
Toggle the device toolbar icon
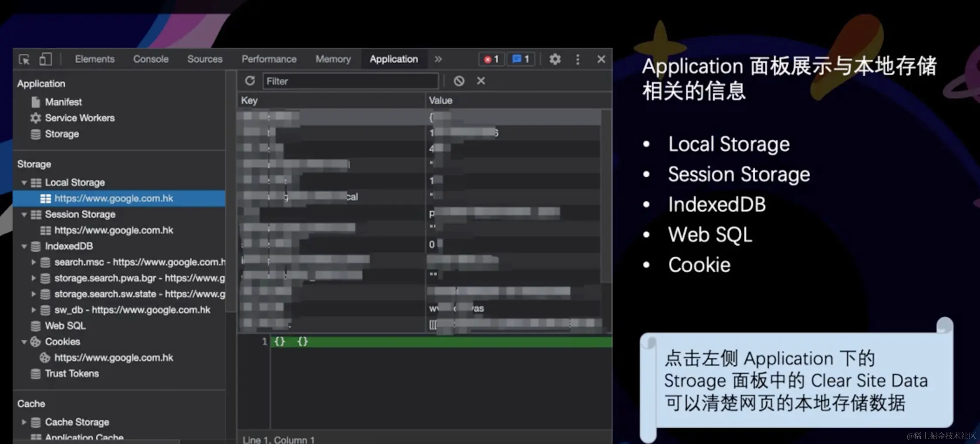45,59
